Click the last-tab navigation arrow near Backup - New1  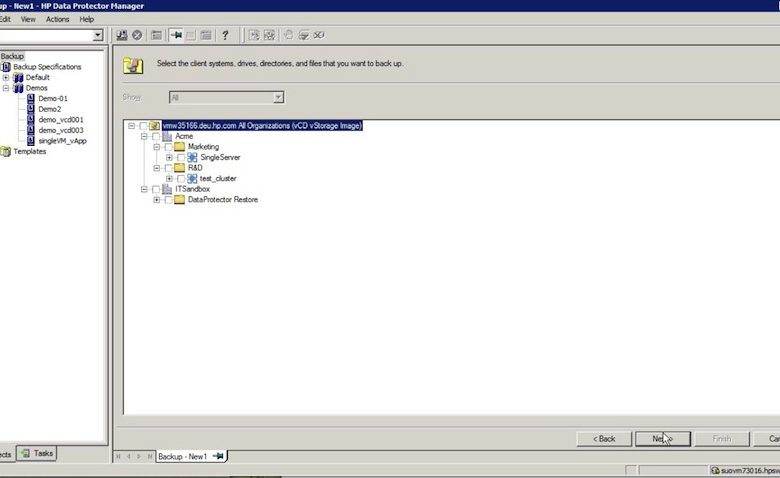(x=150, y=456)
